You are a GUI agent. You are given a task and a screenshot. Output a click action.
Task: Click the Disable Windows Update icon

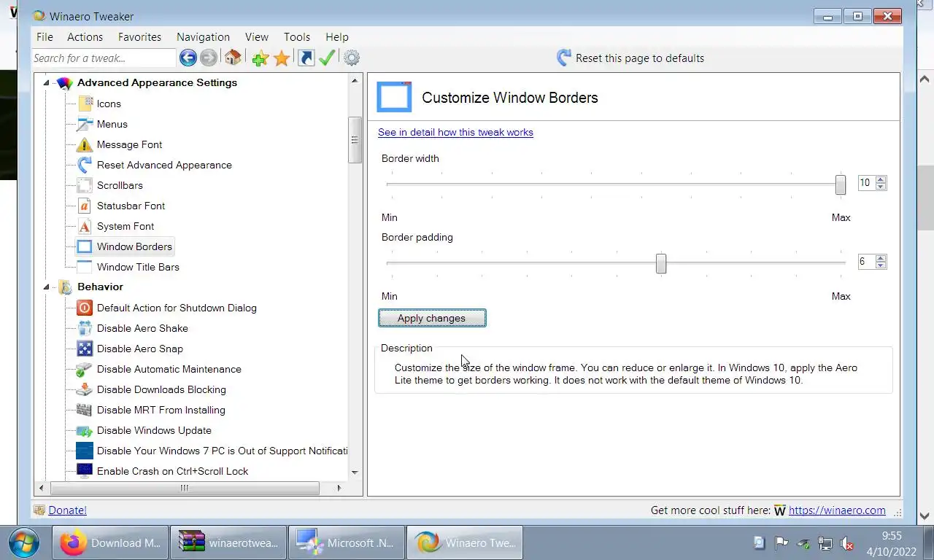click(x=85, y=430)
